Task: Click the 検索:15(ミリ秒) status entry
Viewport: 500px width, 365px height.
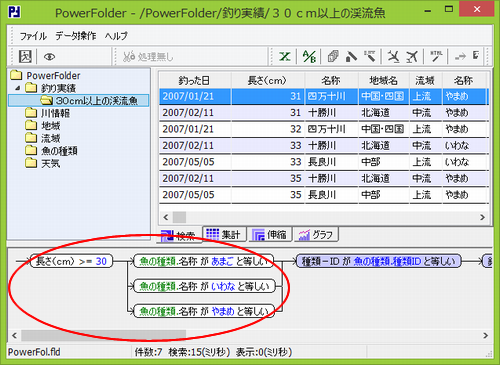Action: coord(199,352)
